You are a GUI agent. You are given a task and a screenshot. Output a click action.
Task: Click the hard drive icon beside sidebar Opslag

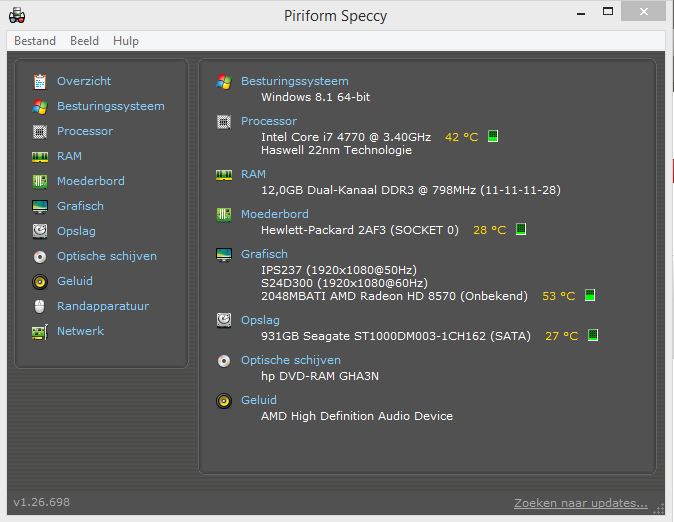[x=40, y=231]
